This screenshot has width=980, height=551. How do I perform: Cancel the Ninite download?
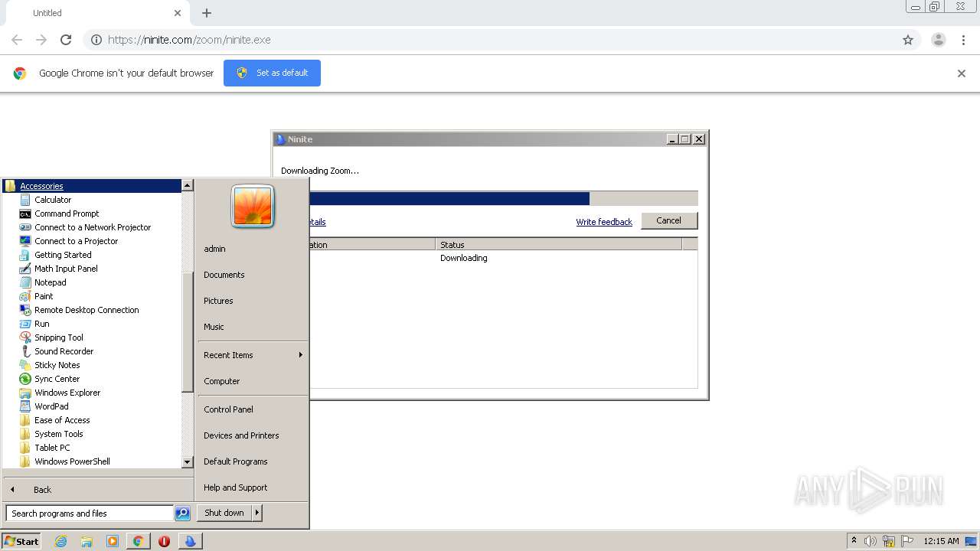point(668,220)
